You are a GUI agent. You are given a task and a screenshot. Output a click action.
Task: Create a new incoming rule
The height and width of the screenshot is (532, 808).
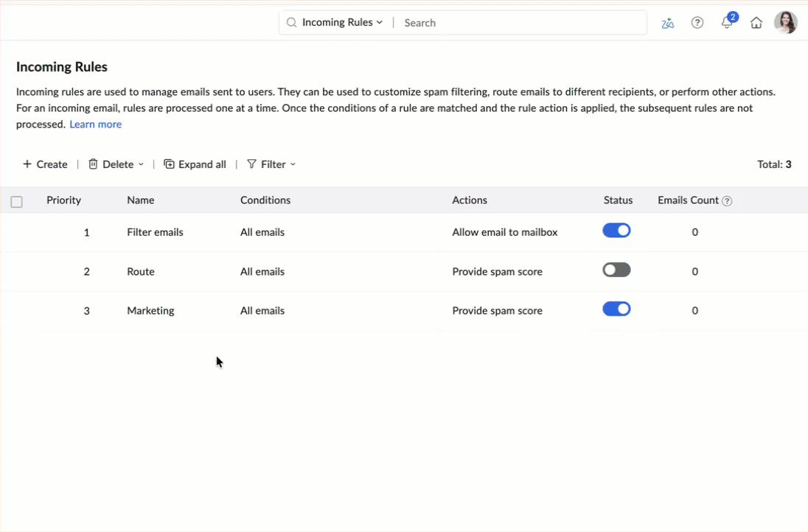pyautogui.click(x=45, y=164)
